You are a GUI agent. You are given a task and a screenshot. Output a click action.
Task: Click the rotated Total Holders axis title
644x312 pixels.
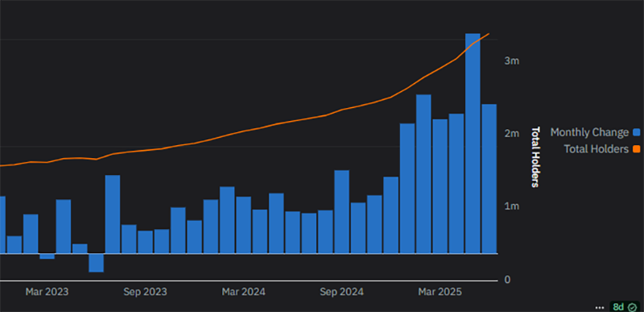pyautogui.click(x=535, y=156)
